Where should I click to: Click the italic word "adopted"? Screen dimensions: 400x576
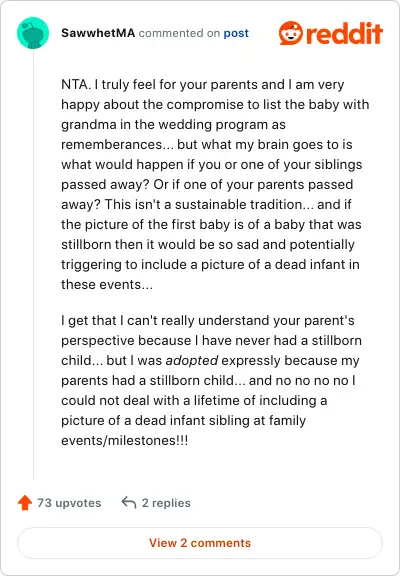tap(192, 360)
